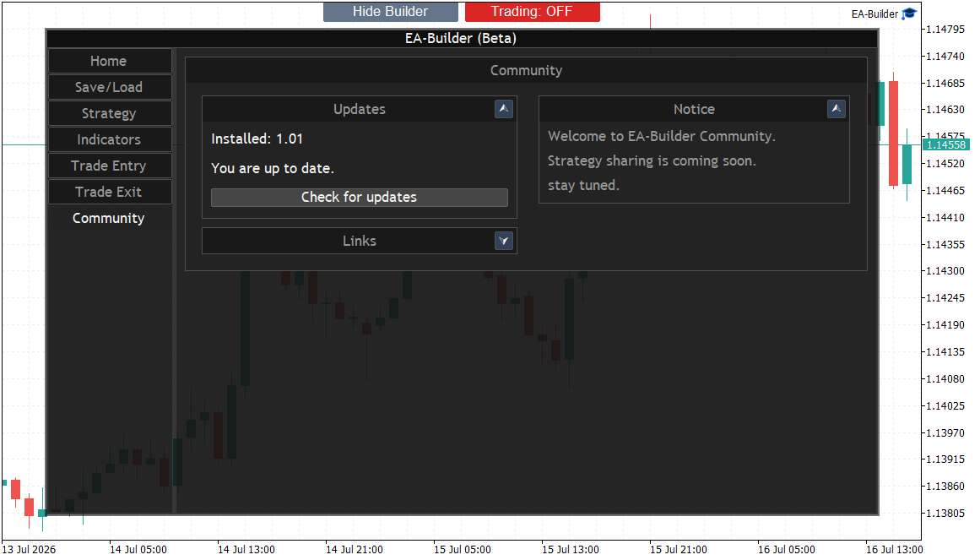Click Check for updates button

(x=360, y=198)
